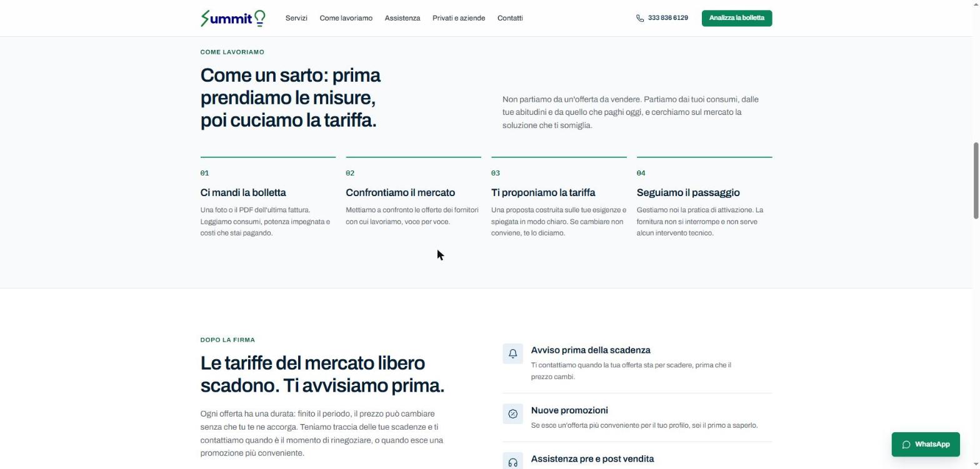Click the paragraph starting 'Non partiamo da un'offerta'

click(631, 112)
